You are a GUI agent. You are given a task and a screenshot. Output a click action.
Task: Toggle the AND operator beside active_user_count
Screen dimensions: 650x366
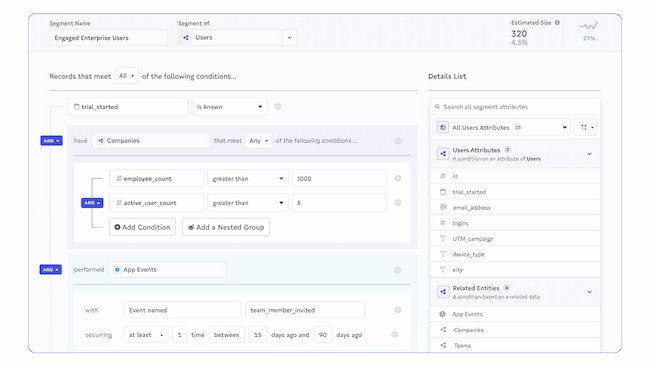[92, 203]
